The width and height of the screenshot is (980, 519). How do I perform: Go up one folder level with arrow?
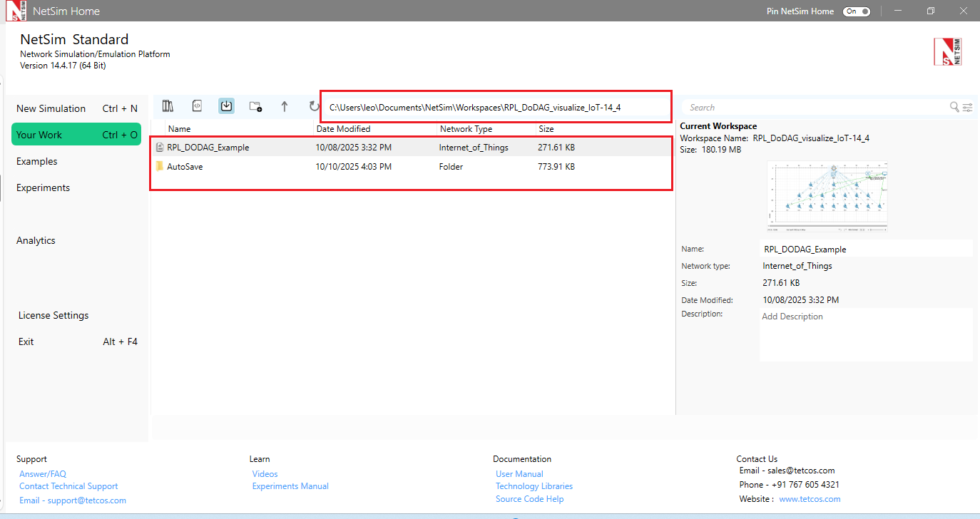tap(285, 106)
